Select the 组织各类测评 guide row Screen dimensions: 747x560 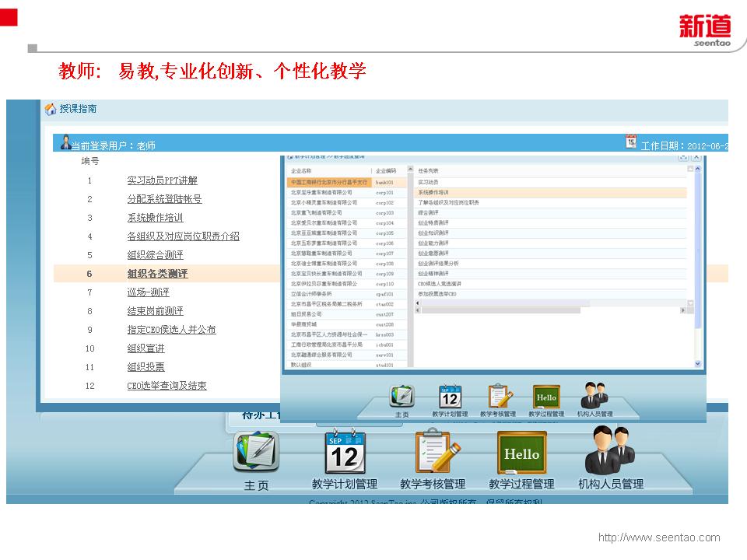(x=157, y=274)
